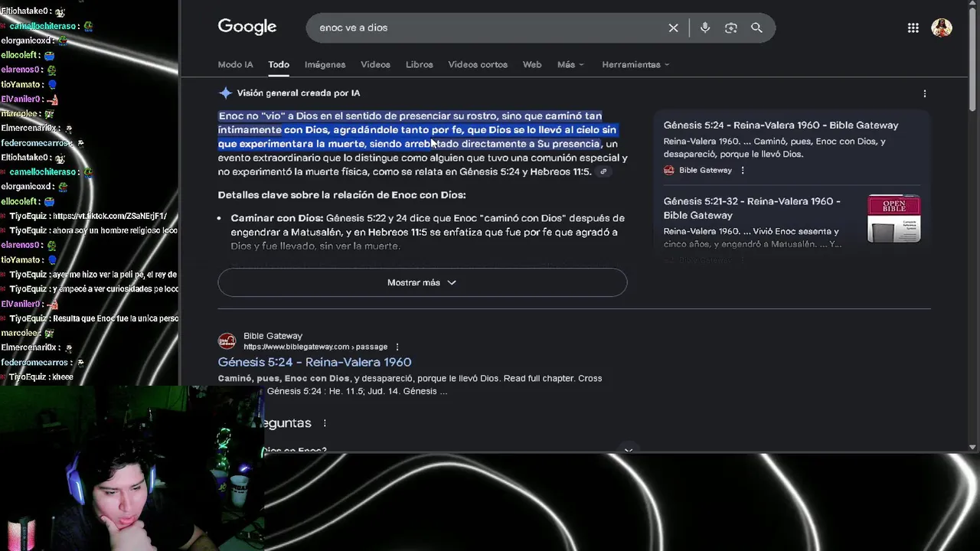Click TiyoEquiz chat message 'kheee'
The height and width of the screenshot is (551, 980).
[x=63, y=377]
